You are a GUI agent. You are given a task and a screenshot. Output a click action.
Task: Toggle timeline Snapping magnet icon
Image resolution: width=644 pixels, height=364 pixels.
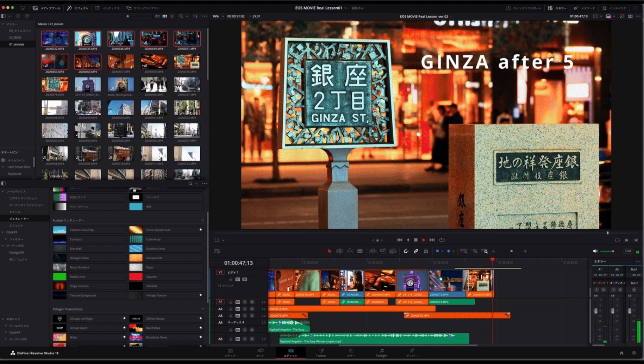click(406, 251)
